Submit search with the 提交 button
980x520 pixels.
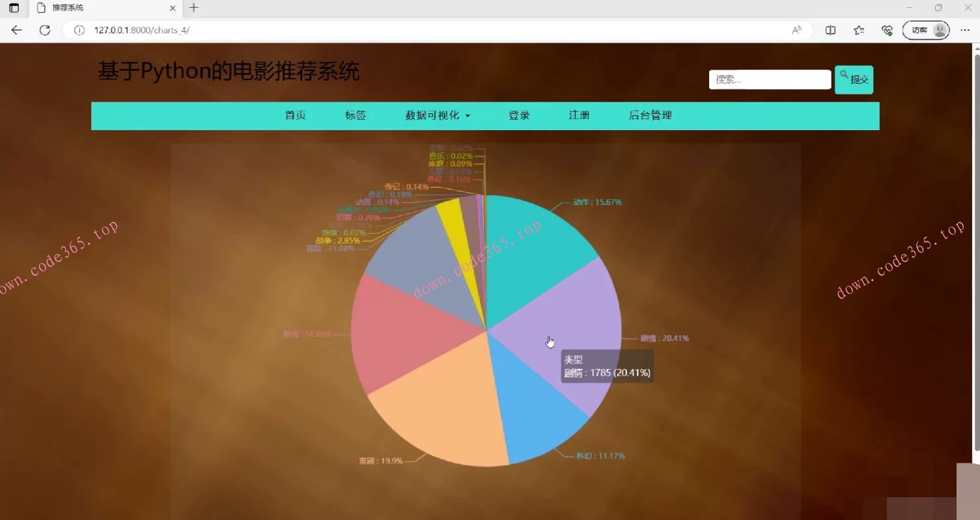854,79
